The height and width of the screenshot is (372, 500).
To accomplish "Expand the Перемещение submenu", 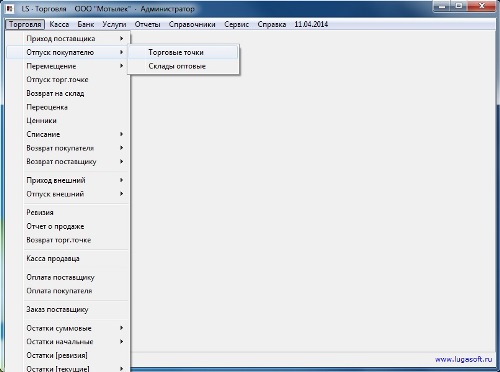I will pyautogui.click(x=67, y=66).
